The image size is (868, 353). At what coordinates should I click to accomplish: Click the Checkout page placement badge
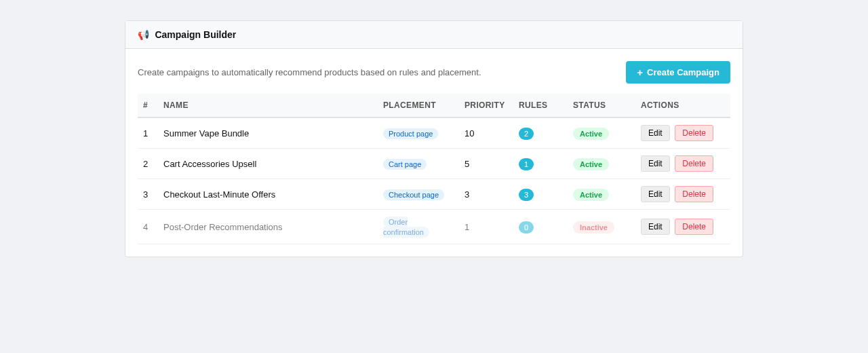(414, 195)
